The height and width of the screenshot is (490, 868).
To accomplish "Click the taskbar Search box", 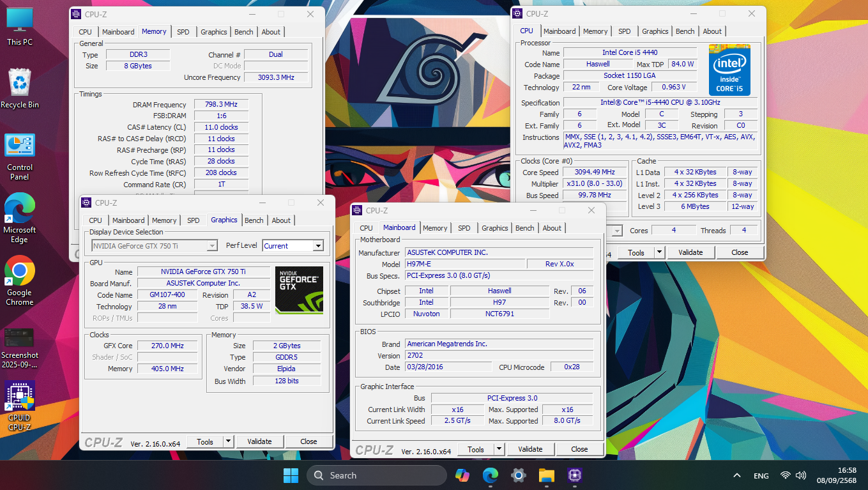I will click(376, 475).
